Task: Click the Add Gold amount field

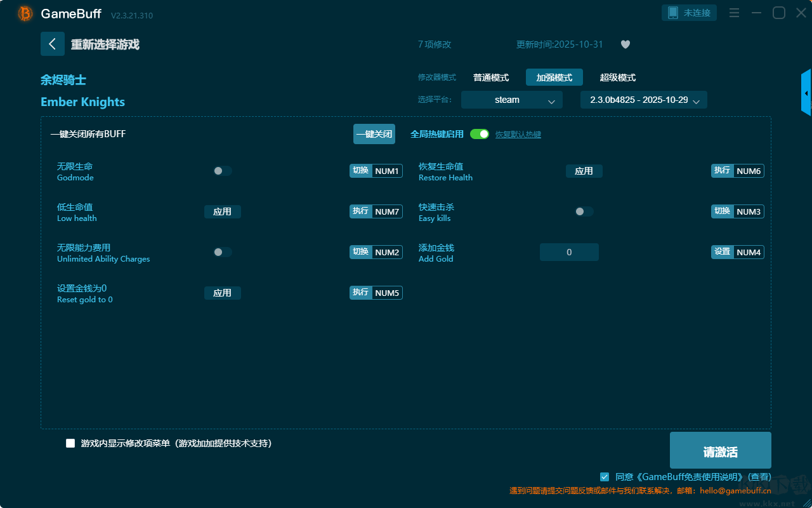Action: coord(569,252)
